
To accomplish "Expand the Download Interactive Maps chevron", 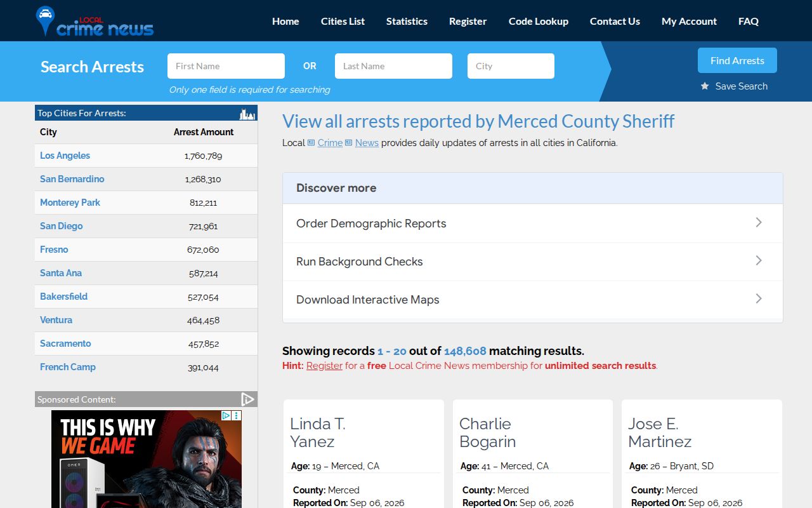I will (x=759, y=298).
